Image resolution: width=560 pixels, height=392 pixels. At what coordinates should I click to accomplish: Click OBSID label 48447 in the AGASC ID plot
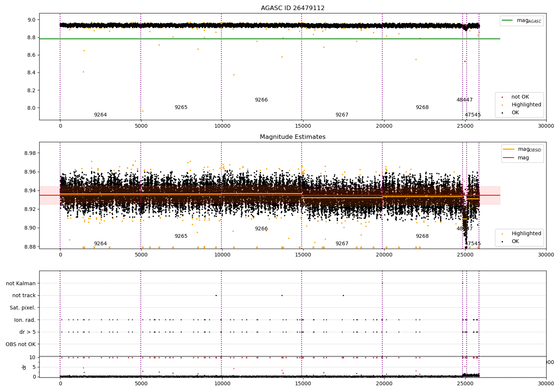pos(464,100)
